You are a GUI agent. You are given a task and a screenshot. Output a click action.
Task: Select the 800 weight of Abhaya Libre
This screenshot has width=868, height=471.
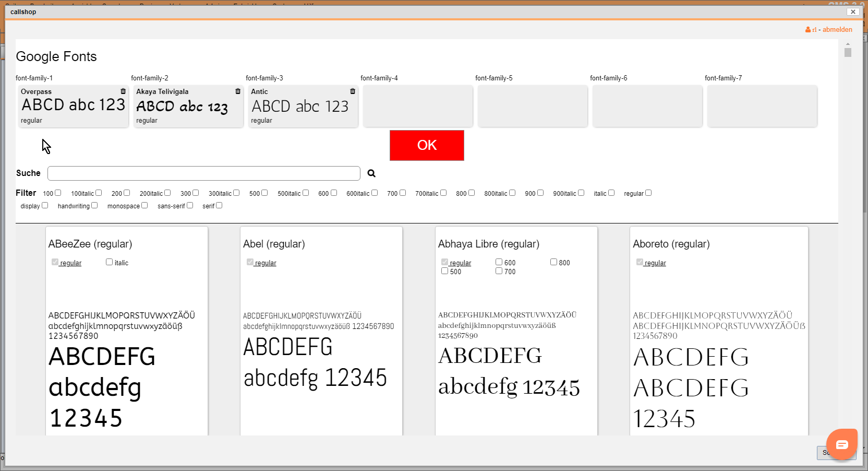[x=553, y=262]
